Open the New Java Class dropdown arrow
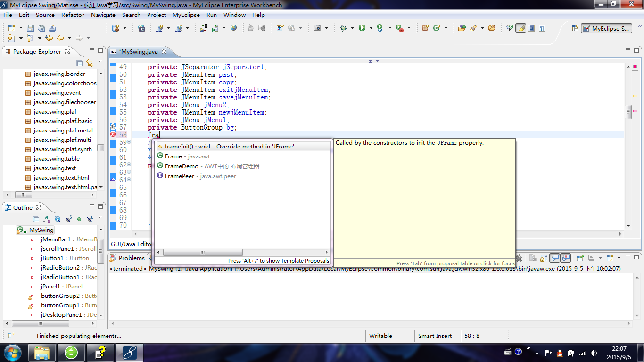644x362 pixels. click(x=446, y=28)
